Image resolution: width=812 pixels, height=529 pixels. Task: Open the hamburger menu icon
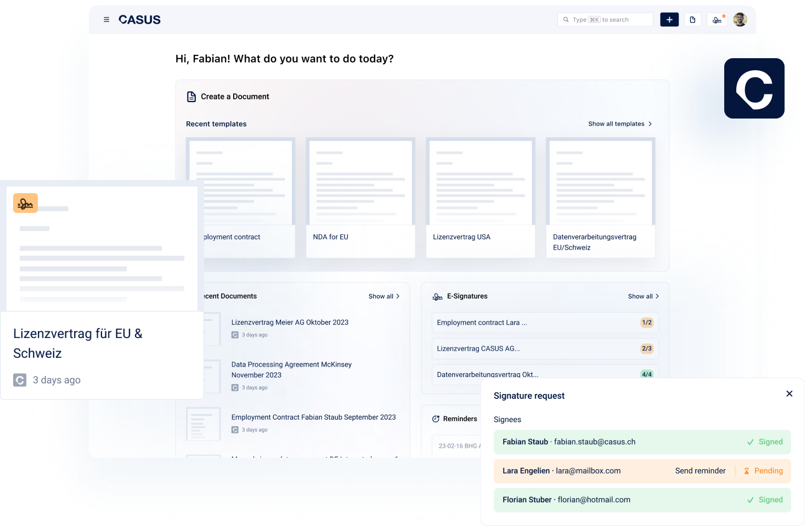(106, 19)
